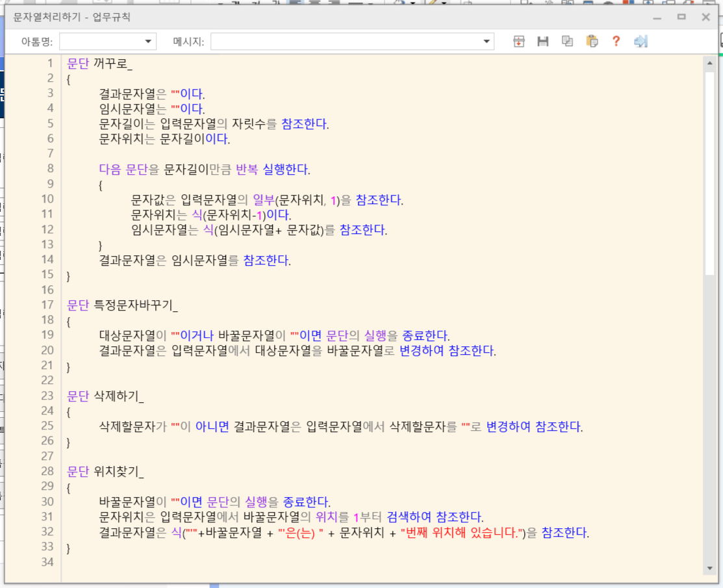This screenshot has width=723, height=588.
Task: Click the line '임시문자열는 ""이다.'
Action: 152,109
